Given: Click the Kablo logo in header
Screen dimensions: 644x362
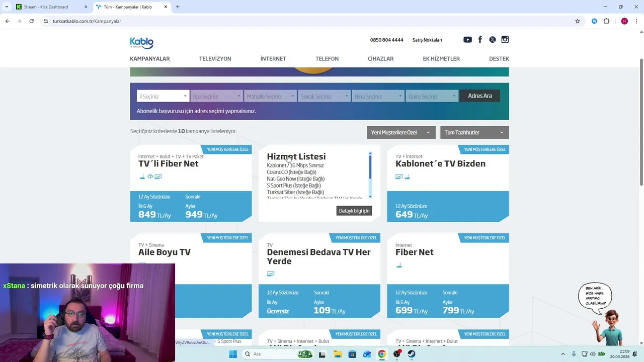Looking at the screenshot, I should coord(141,43).
